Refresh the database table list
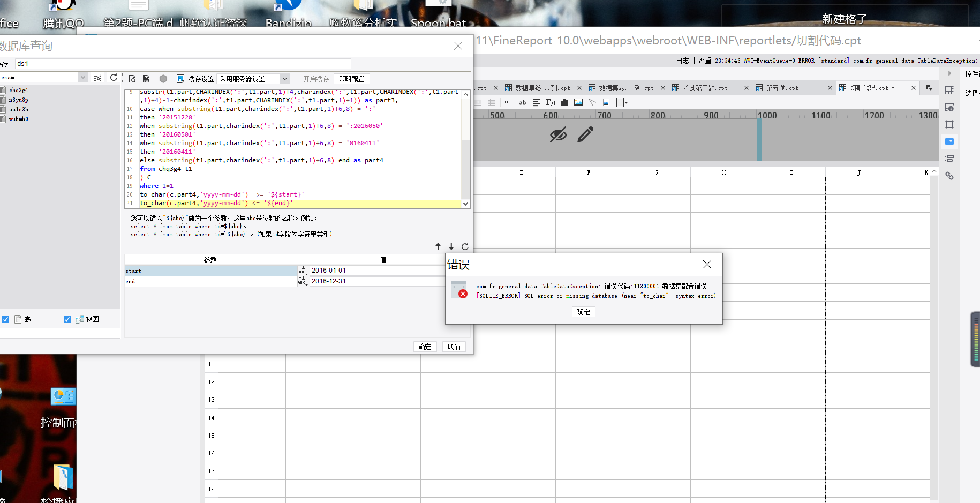Screen dimensions: 980x503 [x=114, y=78]
